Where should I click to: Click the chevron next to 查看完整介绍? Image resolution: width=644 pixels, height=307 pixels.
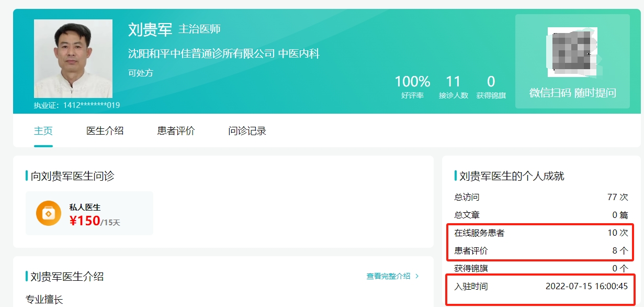click(x=417, y=276)
